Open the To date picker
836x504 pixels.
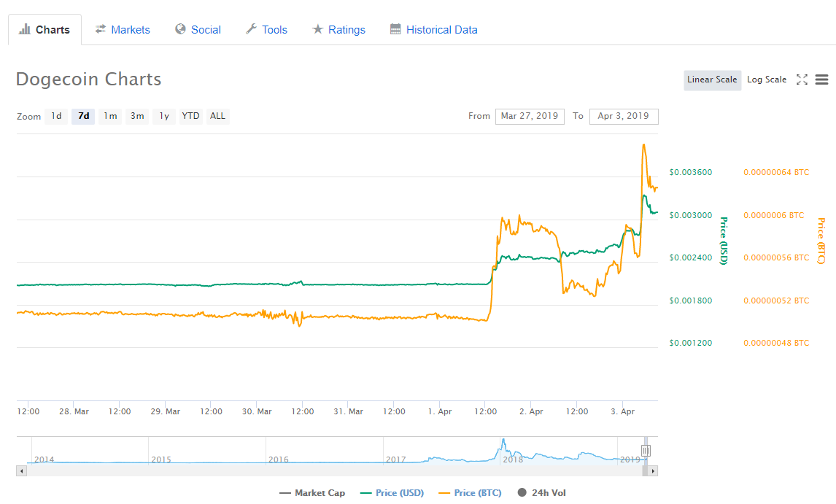(x=623, y=116)
